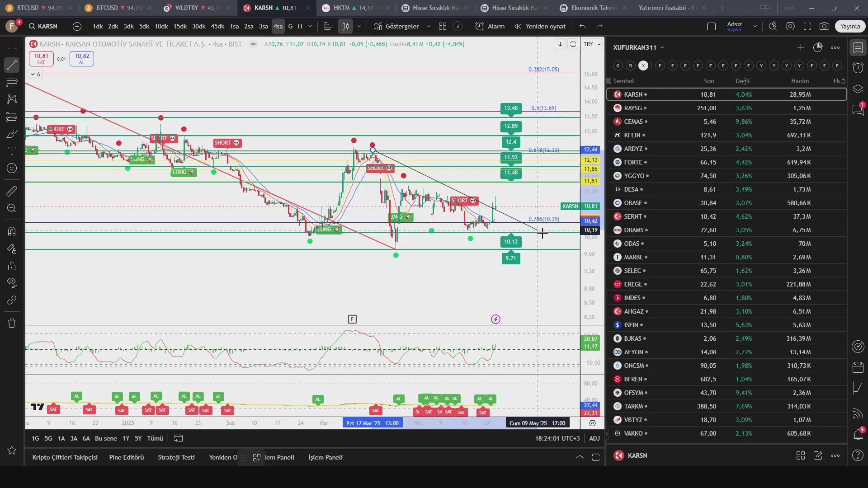Open the forecast and measurement tools
The width and height of the screenshot is (868, 488).
pyautogui.click(x=12, y=117)
